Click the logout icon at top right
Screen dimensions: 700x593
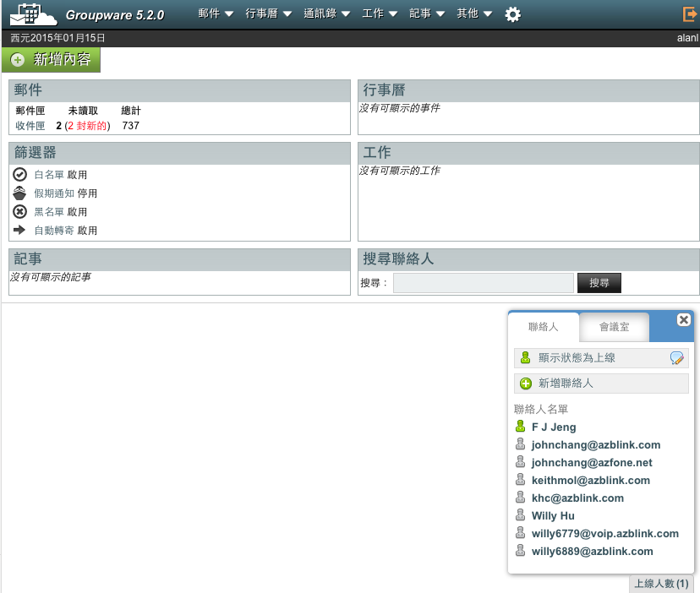tap(689, 14)
